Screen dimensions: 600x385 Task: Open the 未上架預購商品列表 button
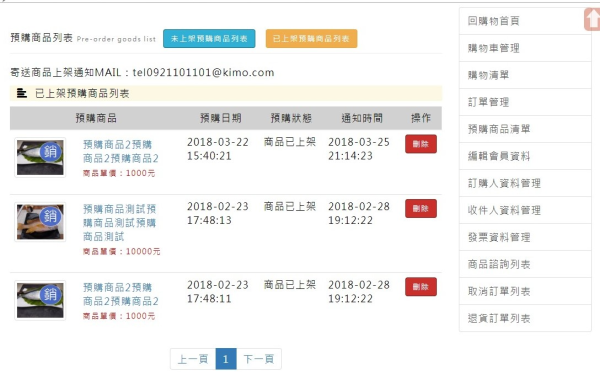[x=209, y=39]
